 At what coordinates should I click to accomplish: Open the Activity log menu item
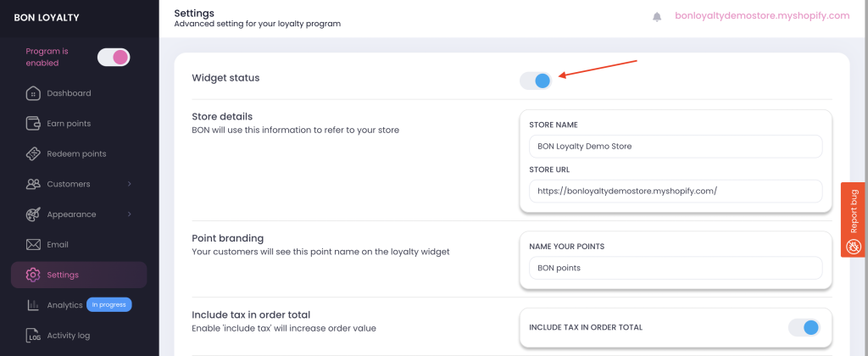tap(79, 336)
